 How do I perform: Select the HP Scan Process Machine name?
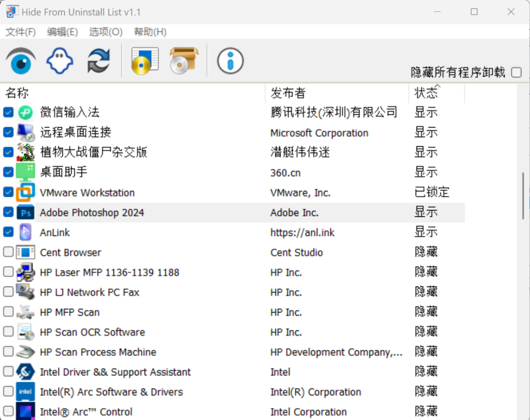coord(98,352)
